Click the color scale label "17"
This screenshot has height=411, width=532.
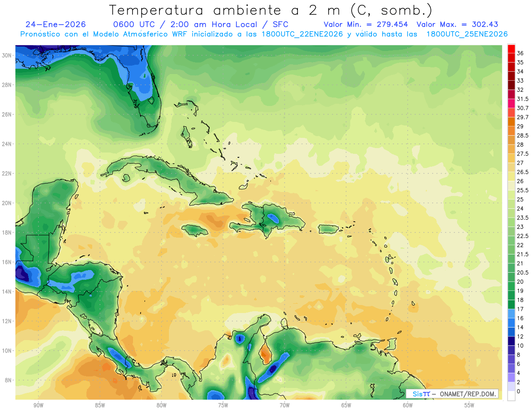click(x=520, y=309)
